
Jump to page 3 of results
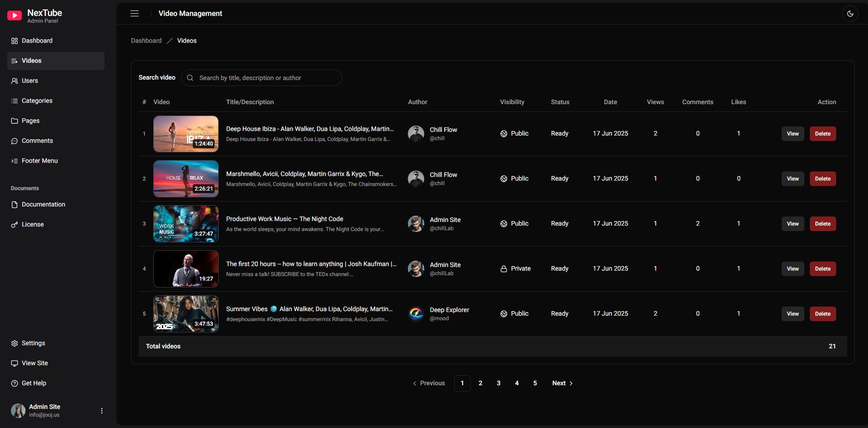coord(498,383)
